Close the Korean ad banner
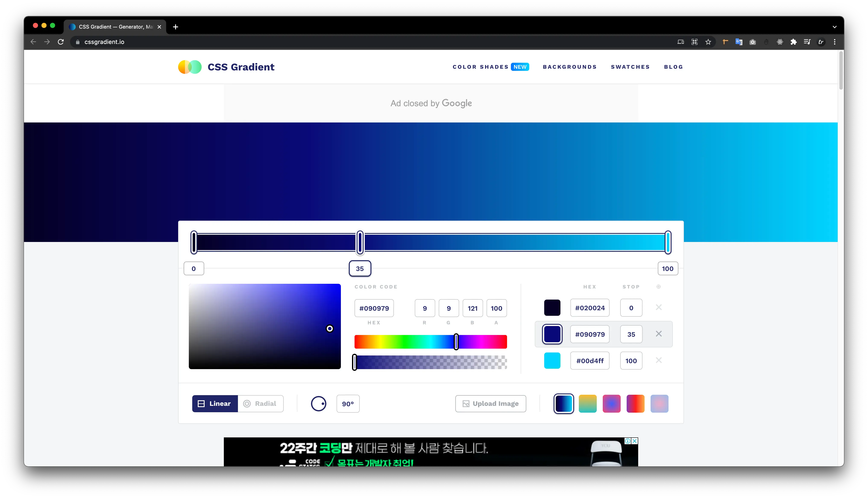 634,441
